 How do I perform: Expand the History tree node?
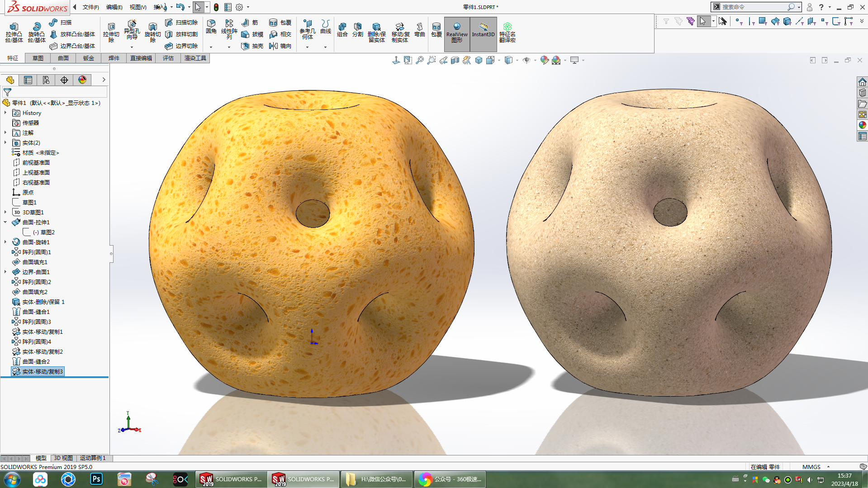click(x=5, y=113)
